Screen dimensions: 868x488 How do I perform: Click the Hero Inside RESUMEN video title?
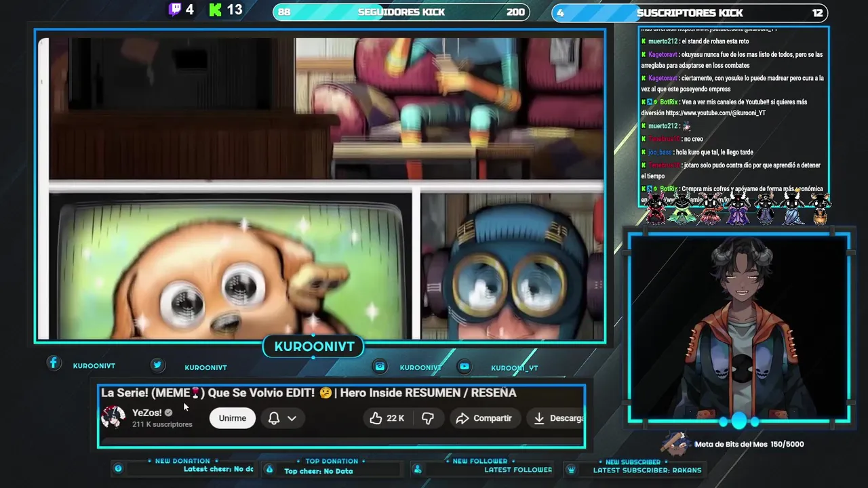[x=309, y=393]
